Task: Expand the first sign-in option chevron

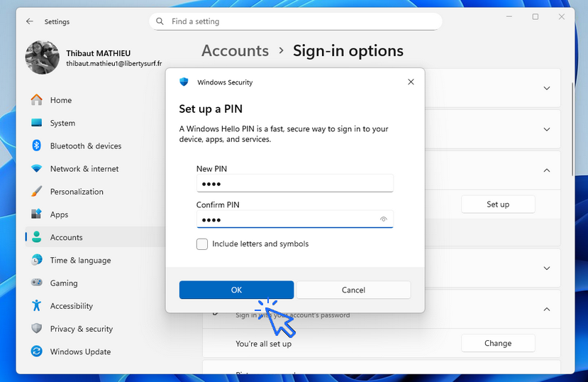Action: (x=547, y=88)
